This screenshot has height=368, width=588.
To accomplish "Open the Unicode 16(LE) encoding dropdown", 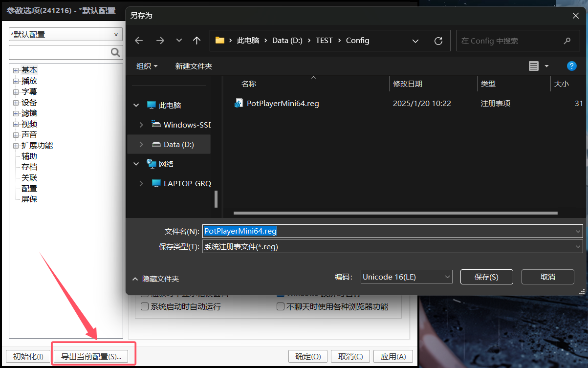I will tap(407, 277).
